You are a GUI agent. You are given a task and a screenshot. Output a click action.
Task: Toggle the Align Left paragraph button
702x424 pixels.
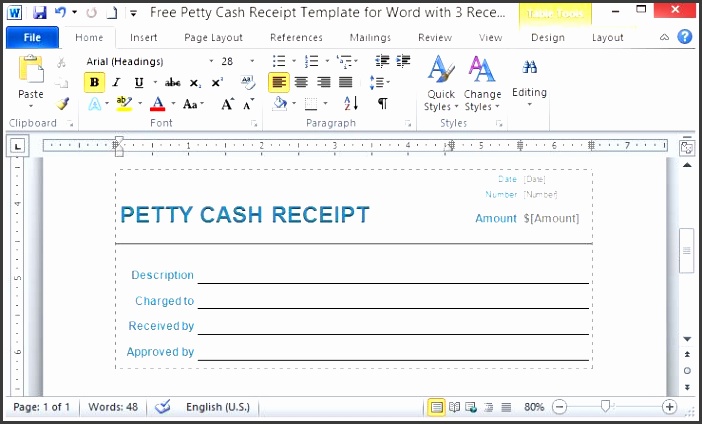[x=279, y=82]
